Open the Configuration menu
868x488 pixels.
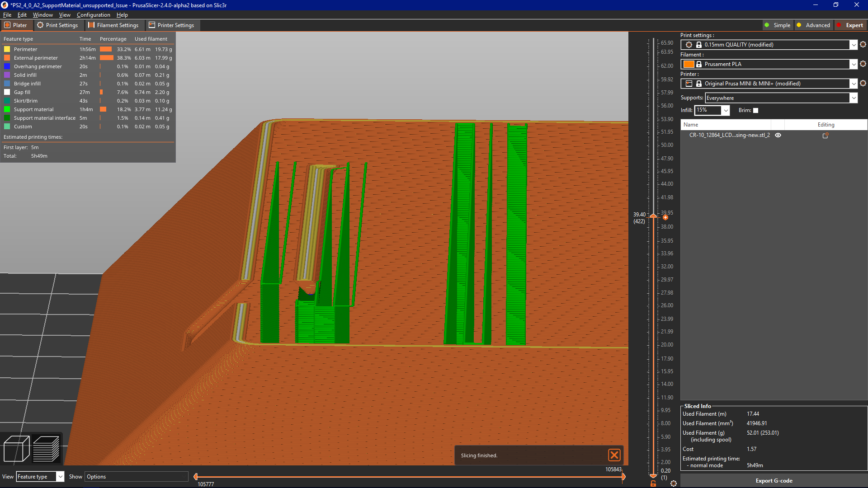(x=93, y=15)
